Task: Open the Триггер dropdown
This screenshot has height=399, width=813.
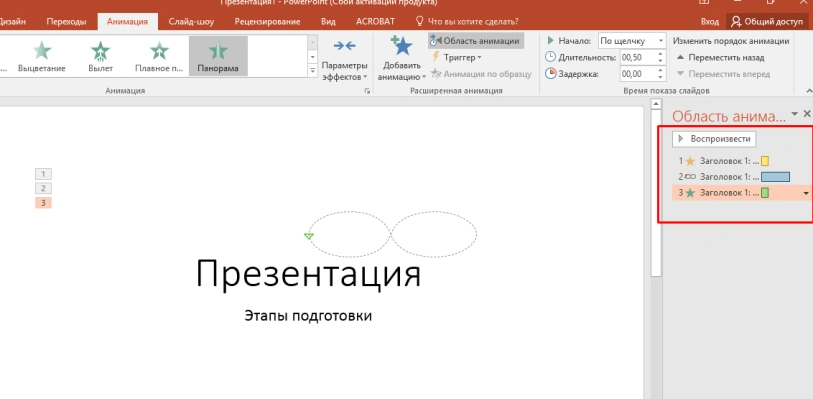Action: (x=457, y=58)
